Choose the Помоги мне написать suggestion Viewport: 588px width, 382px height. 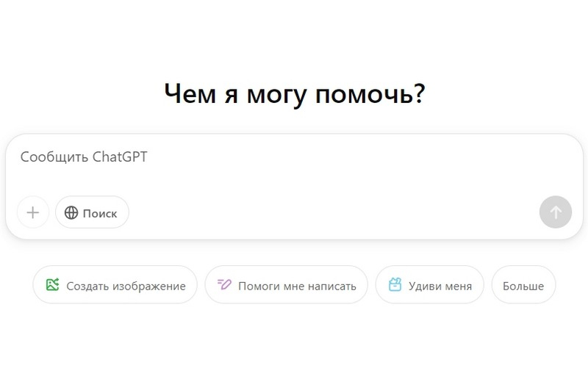286,285
